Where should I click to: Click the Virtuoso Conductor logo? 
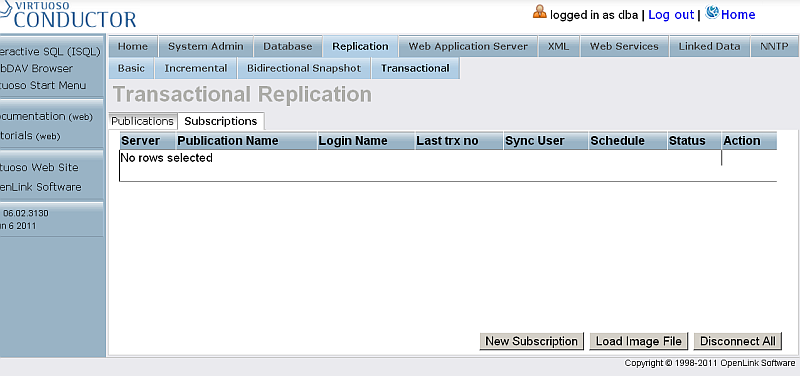click(68, 14)
